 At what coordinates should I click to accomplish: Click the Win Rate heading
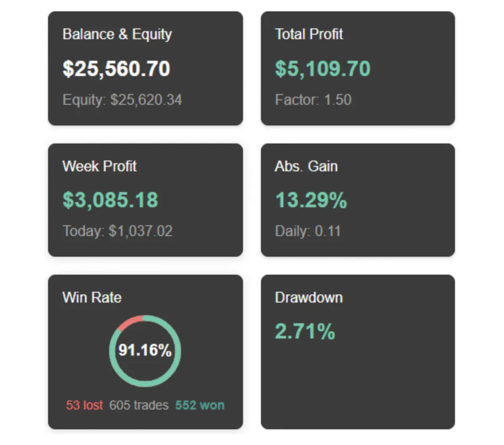coord(92,298)
